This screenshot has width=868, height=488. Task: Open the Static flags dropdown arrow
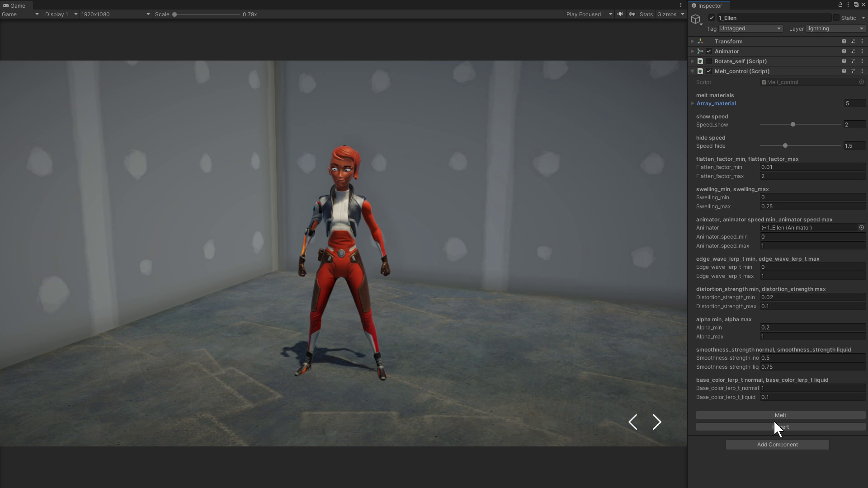click(863, 18)
